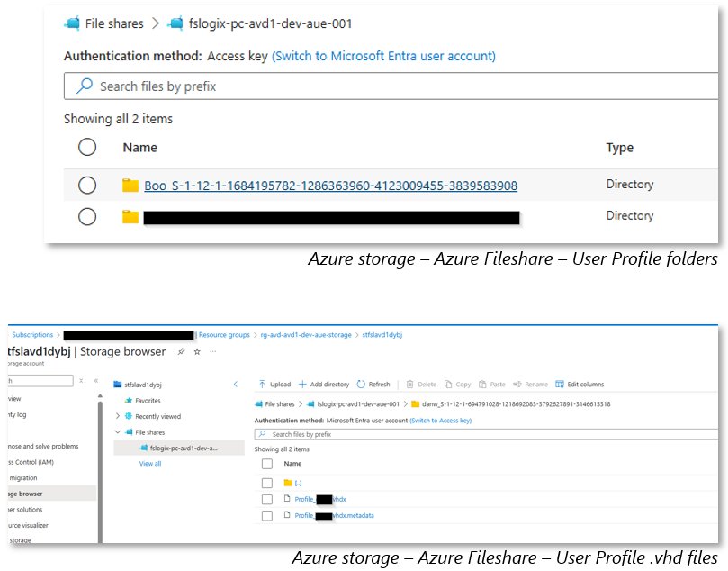Click the favorite star next to Storage browser title

click(197, 352)
